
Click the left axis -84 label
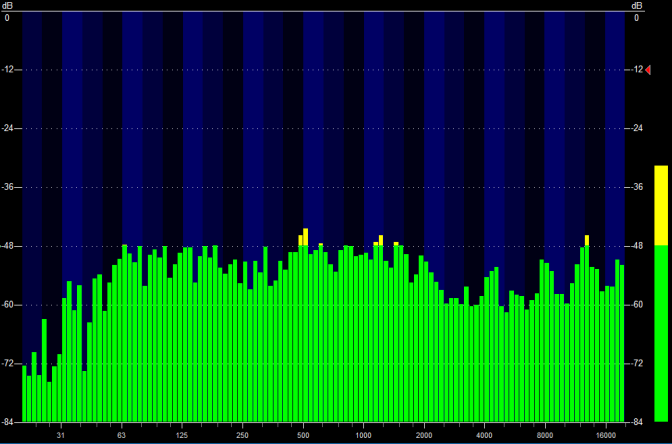pos(8,422)
